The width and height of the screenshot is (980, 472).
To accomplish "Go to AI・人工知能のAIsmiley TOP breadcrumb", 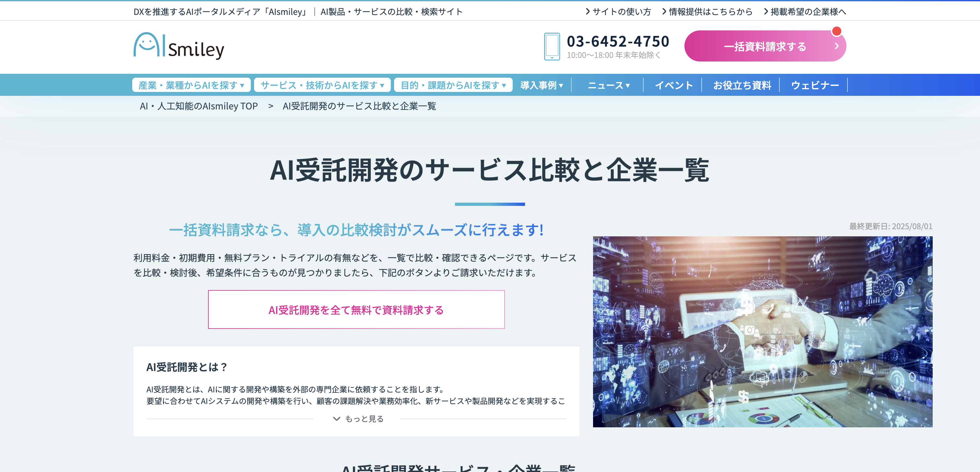I will tap(199, 106).
